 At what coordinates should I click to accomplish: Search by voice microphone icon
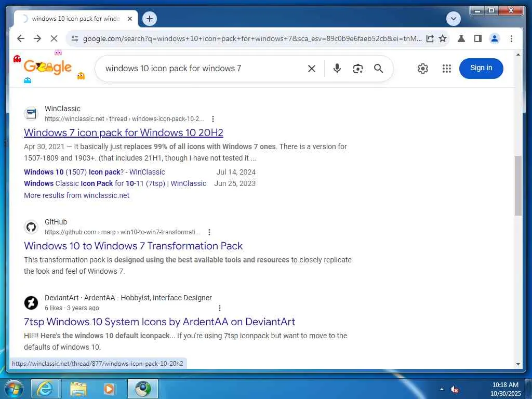(x=337, y=69)
